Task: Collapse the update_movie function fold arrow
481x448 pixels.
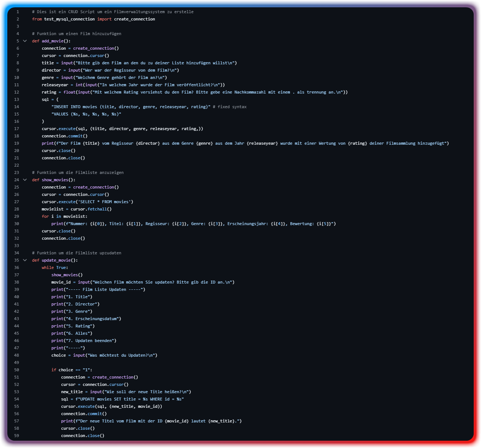Action: 25,260
